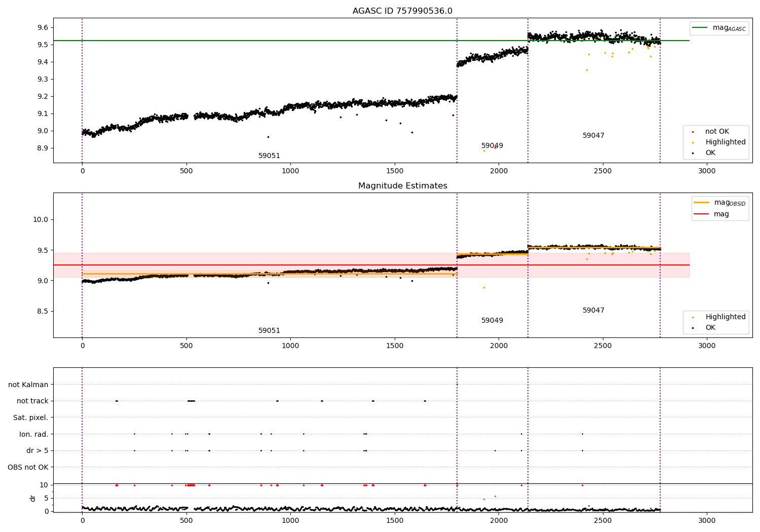
Task: Click the "2500" x-axis tick under the middle plot
Action: coord(603,346)
